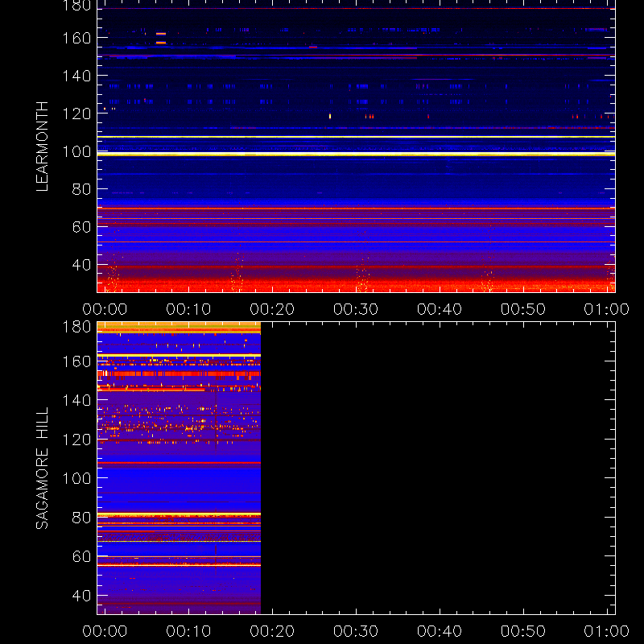Image resolution: width=644 pixels, height=644 pixels.
Task: Select the 80 frequency label on Learmonth plot
Action: coord(81,189)
